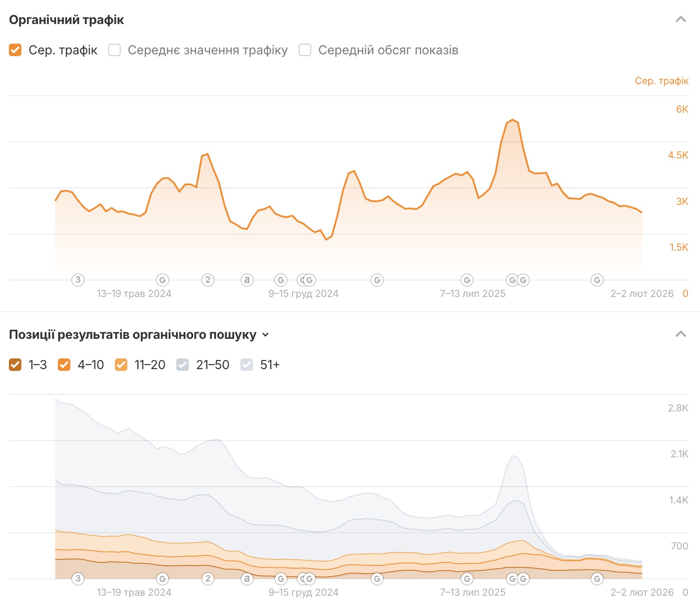The height and width of the screenshot is (610, 700).
Task: Collapse the "Органічний трафік" section
Action: click(x=680, y=20)
